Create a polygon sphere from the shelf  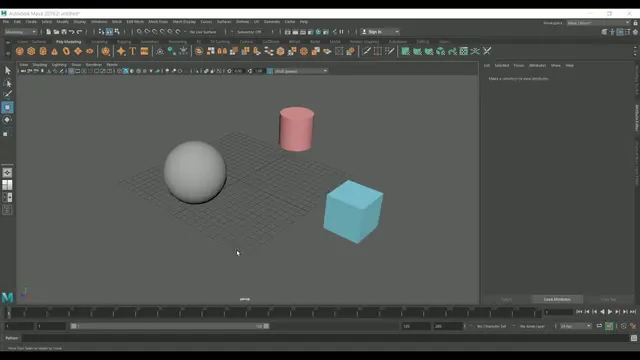coord(19,51)
